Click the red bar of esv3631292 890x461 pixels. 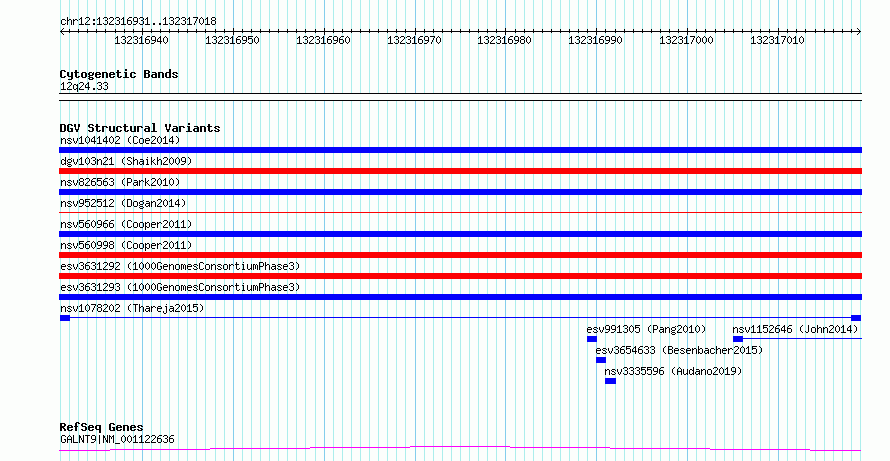point(460,276)
